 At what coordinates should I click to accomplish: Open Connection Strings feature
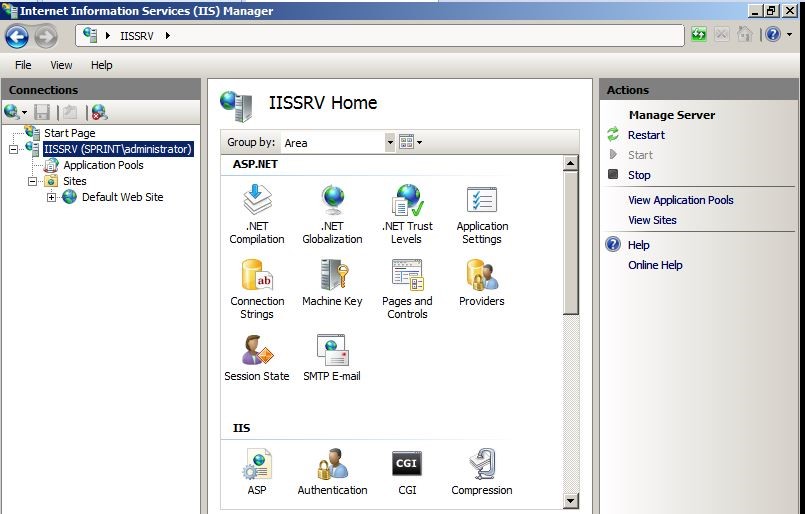257,289
